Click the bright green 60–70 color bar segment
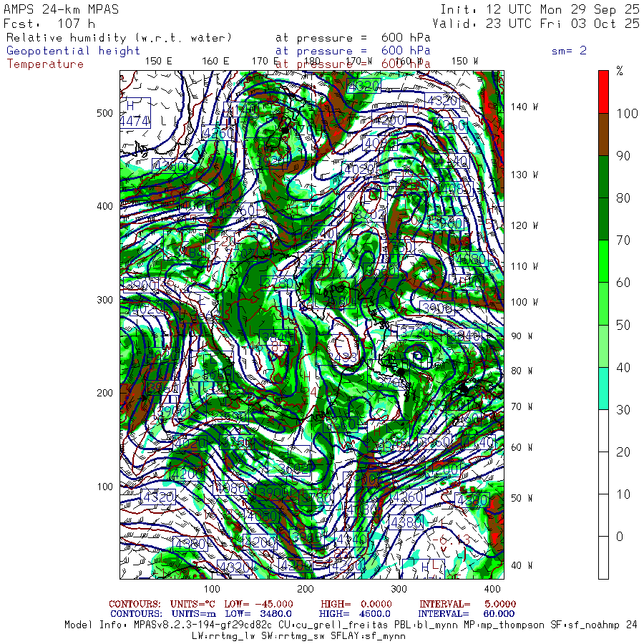Screen dimensions: 644x644 pyautogui.click(x=603, y=261)
